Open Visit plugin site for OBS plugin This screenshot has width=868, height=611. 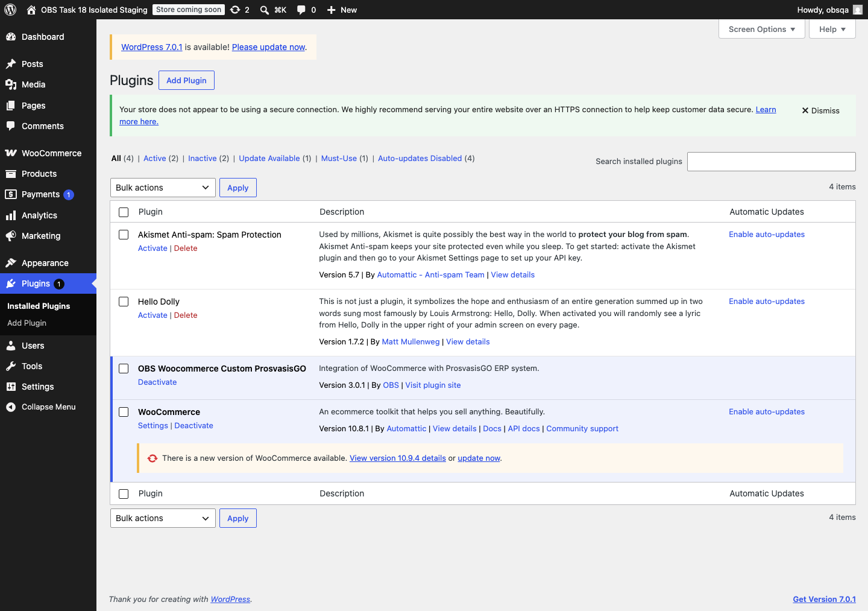pos(433,385)
